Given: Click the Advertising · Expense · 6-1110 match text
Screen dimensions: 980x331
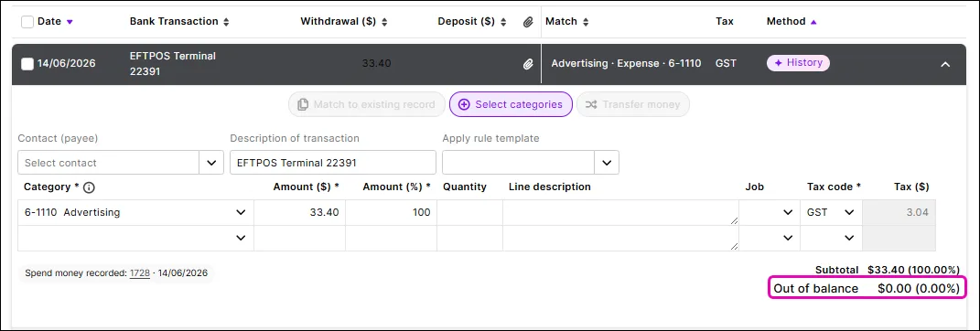Looking at the screenshot, I should tap(626, 63).
